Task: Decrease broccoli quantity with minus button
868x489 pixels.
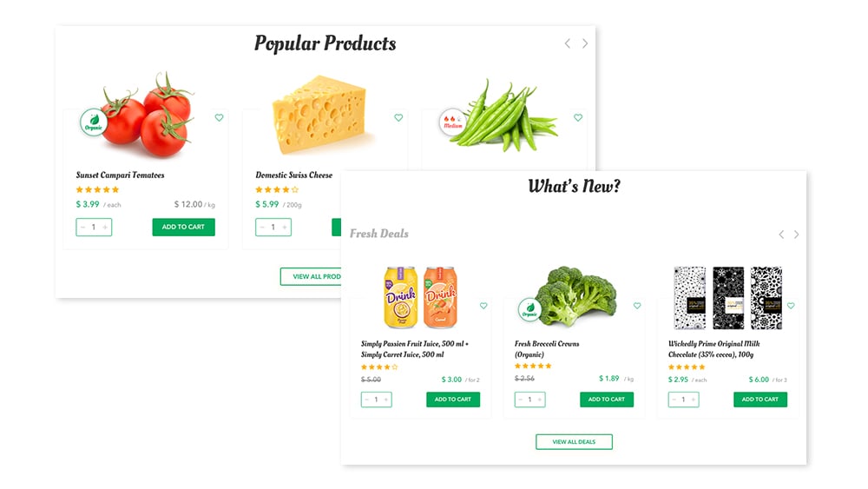Action: pos(521,400)
